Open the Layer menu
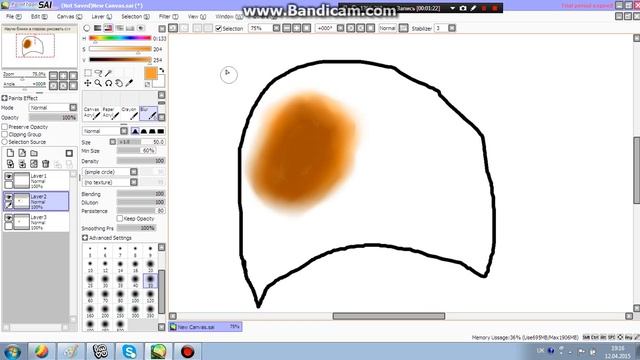The width and height of the screenshot is (640, 360). pos(101,17)
